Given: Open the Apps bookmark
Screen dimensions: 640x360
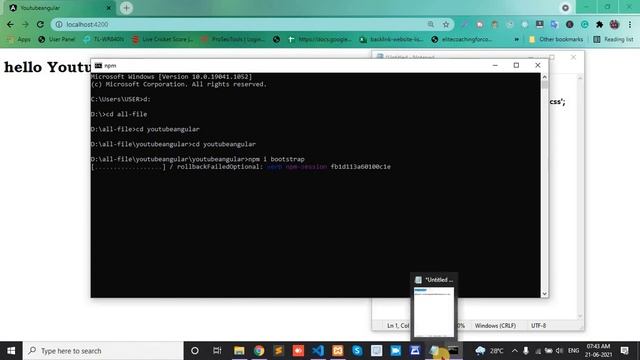Looking at the screenshot, I should pos(19,39).
